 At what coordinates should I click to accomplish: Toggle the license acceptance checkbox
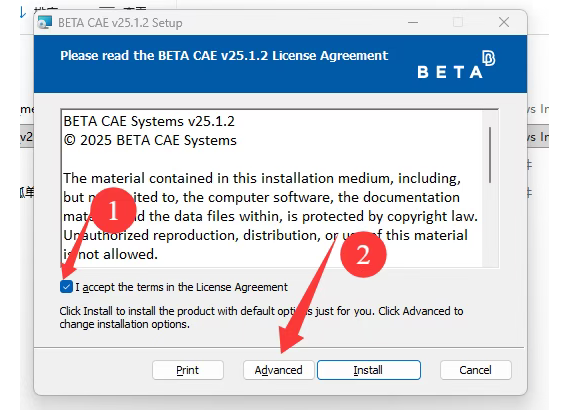pos(66,287)
